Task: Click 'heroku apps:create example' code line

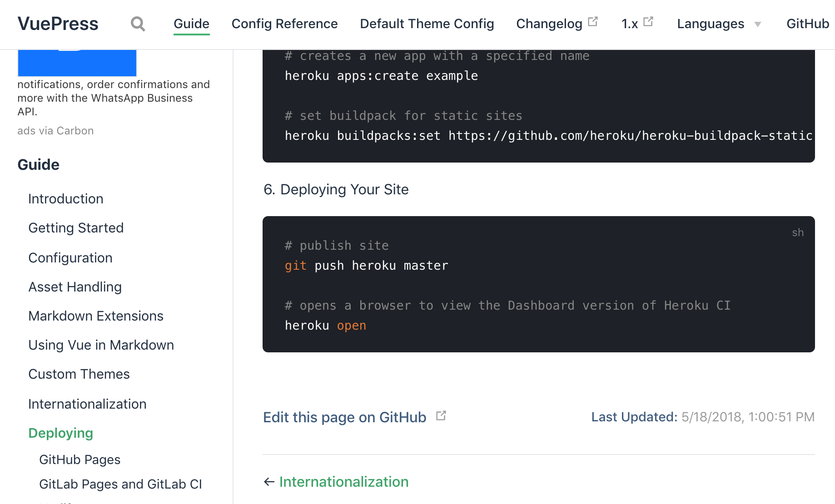Action: [x=381, y=76]
